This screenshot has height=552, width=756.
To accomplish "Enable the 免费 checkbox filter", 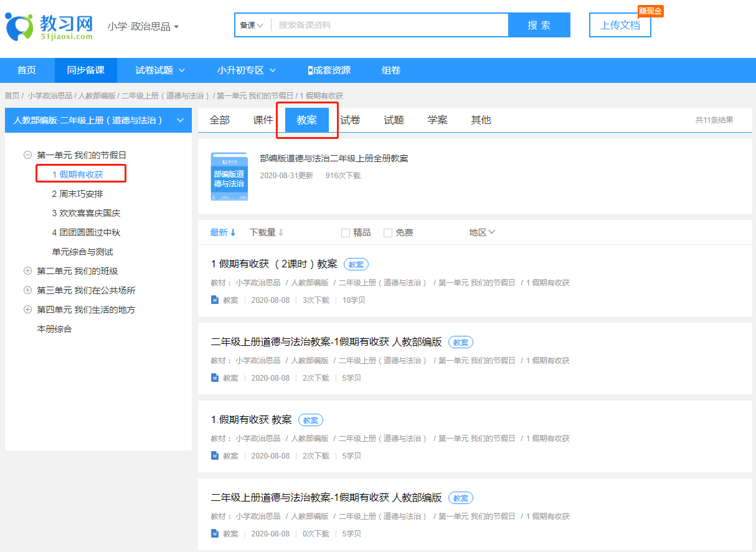I will (x=388, y=233).
